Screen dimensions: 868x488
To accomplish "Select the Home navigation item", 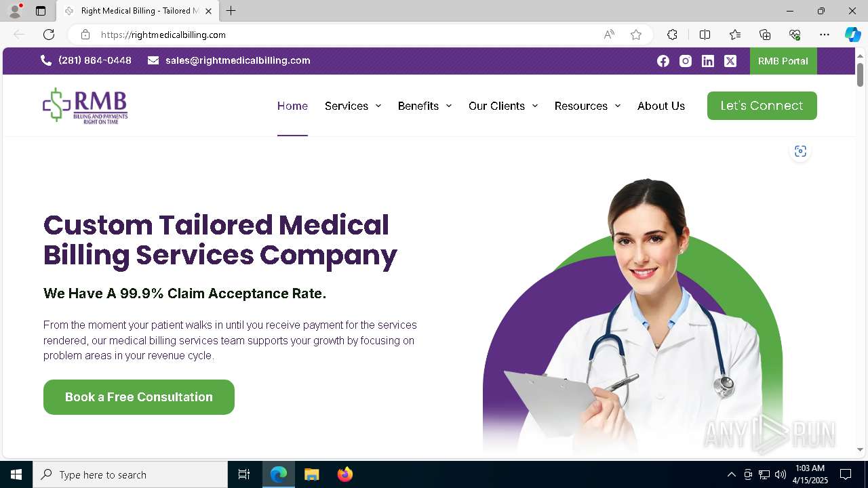I will pos(292,106).
